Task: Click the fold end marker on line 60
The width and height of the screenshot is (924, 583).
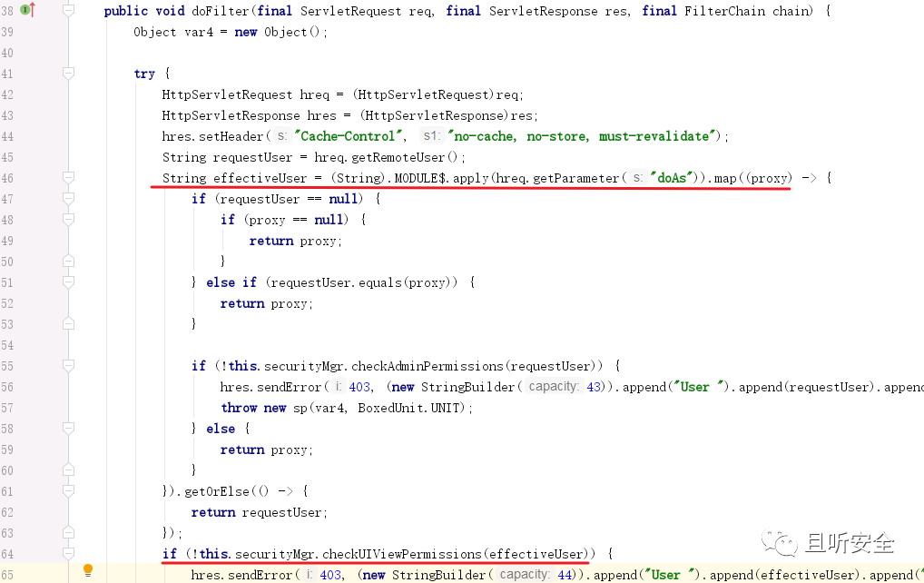Action: tap(68, 469)
